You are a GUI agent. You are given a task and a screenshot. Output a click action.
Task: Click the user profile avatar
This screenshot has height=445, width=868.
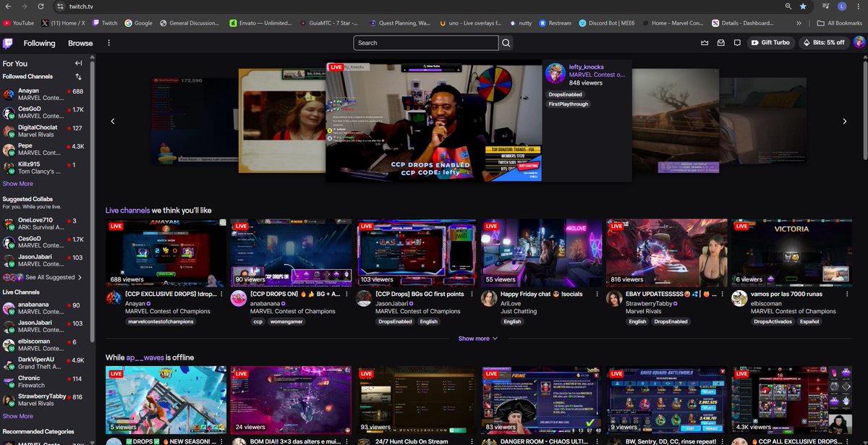859,43
